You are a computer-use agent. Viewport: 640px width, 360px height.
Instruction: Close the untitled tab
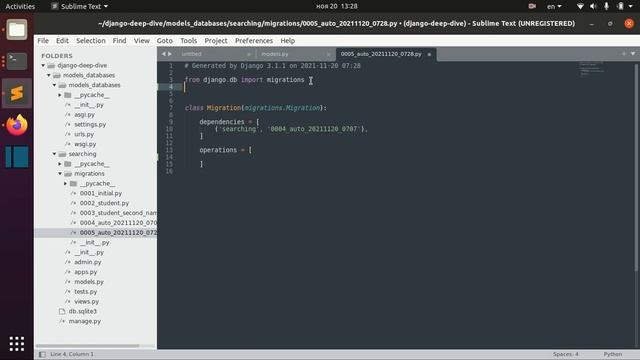pos(249,54)
